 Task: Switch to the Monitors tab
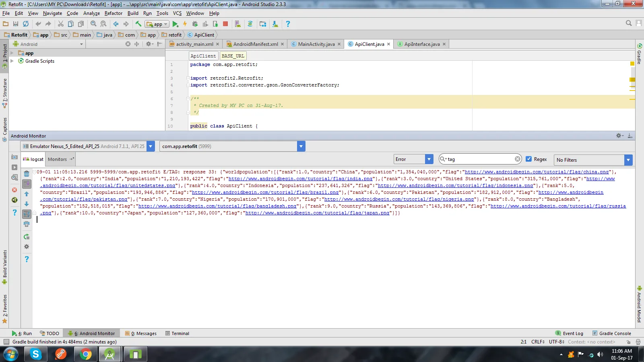[60, 159]
